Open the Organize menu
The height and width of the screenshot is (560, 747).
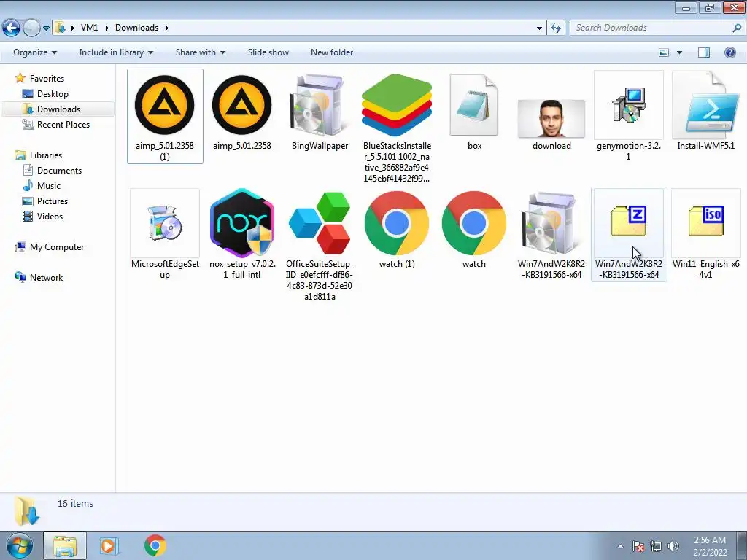tap(35, 52)
